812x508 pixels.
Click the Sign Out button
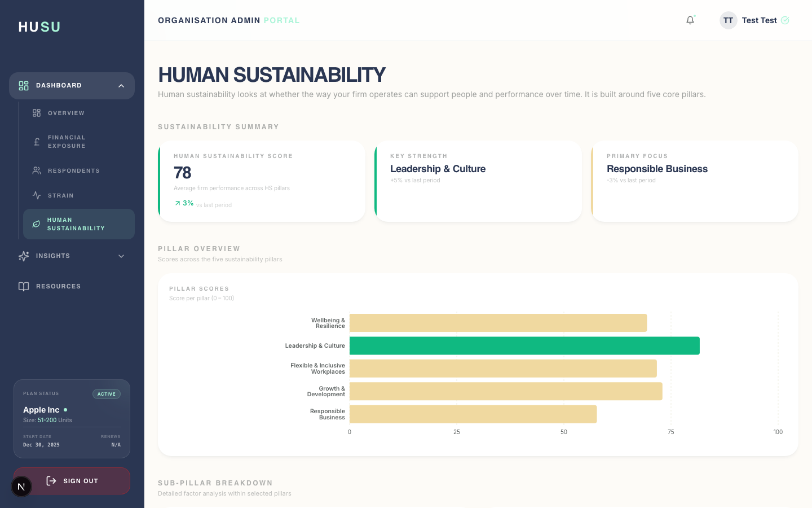point(72,481)
